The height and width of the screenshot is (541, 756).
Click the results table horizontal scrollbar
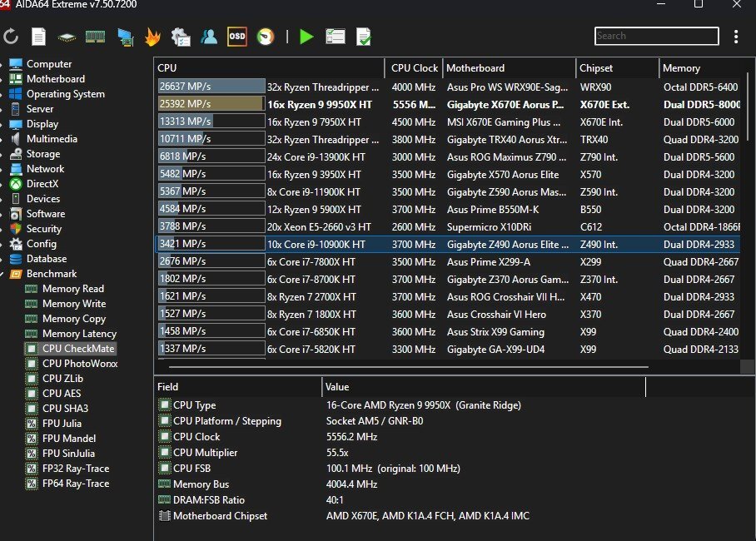(408, 367)
